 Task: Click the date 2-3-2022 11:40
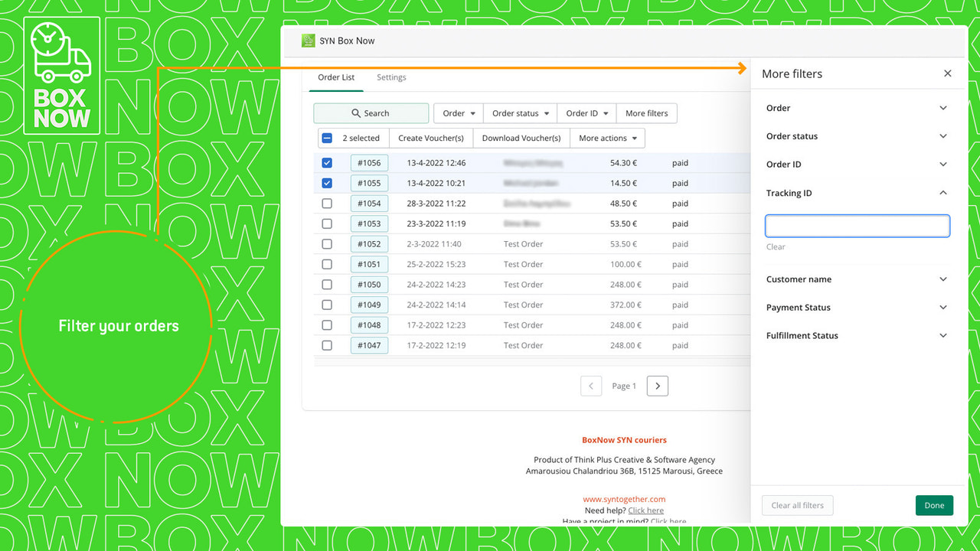[x=434, y=244]
